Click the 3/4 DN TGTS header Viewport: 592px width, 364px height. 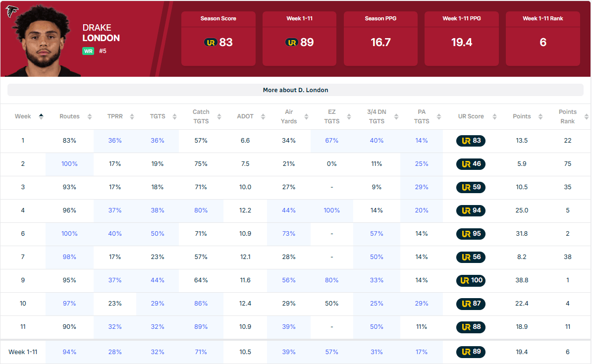pyautogui.click(x=377, y=116)
